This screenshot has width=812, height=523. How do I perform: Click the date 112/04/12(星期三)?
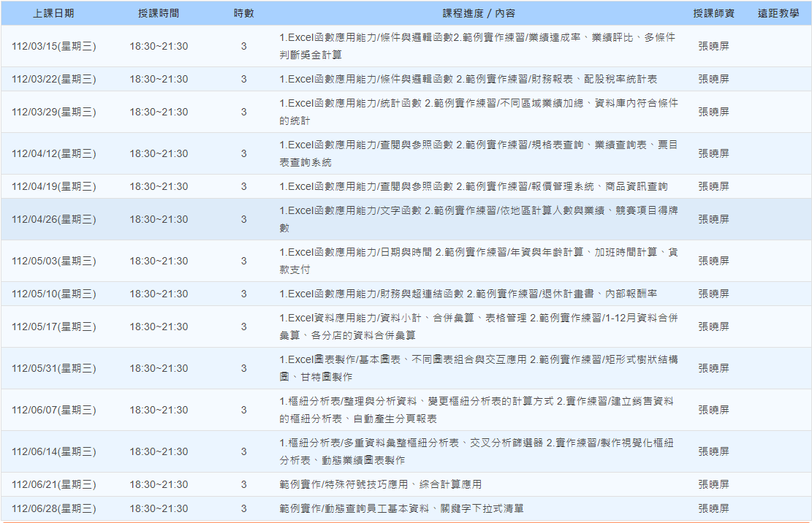[x=54, y=153]
